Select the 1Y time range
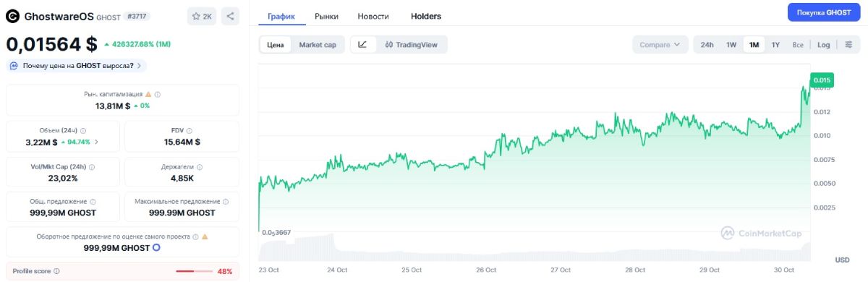Image resolution: width=868 pixels, height=282 pixels. (x=775, y=45)
